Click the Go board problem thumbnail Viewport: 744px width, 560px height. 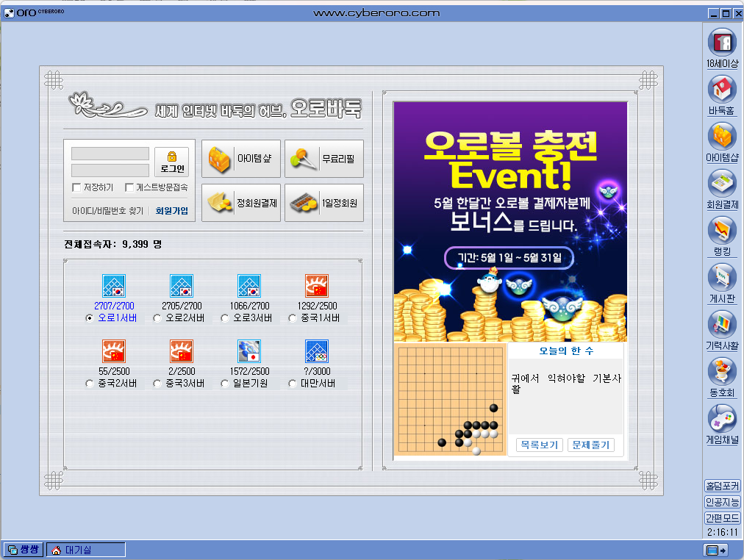coord(450,399)
